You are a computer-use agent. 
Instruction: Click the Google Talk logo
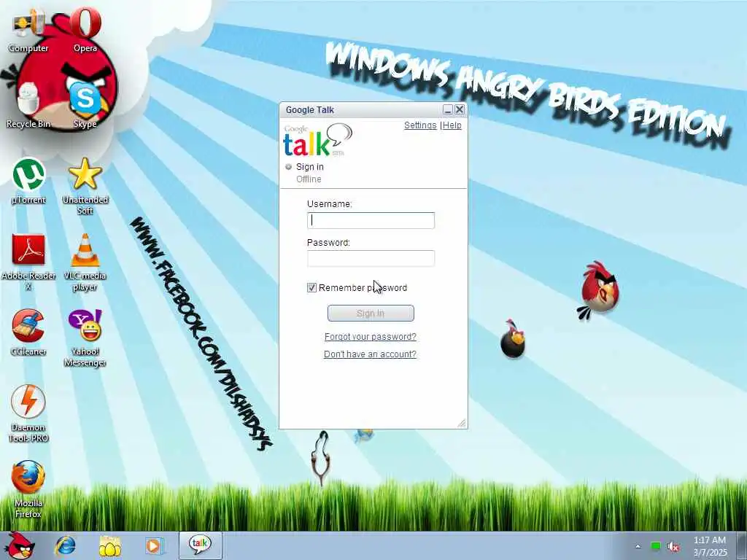coord(318,140)
